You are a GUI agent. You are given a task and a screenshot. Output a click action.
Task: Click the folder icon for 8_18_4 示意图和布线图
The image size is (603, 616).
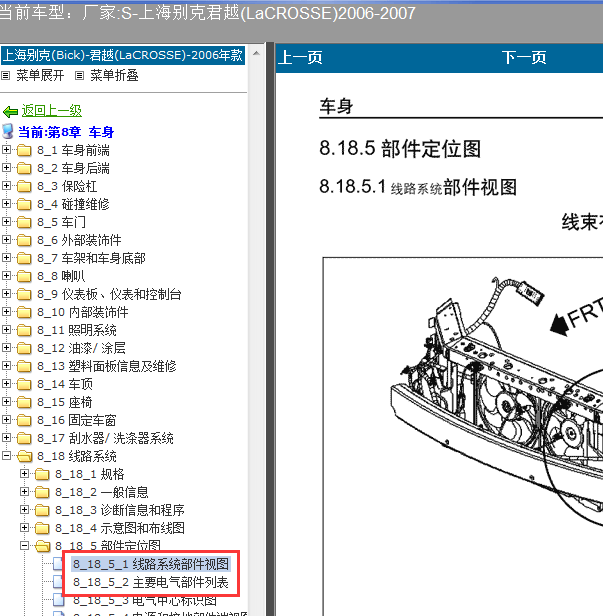coord(42,528)
